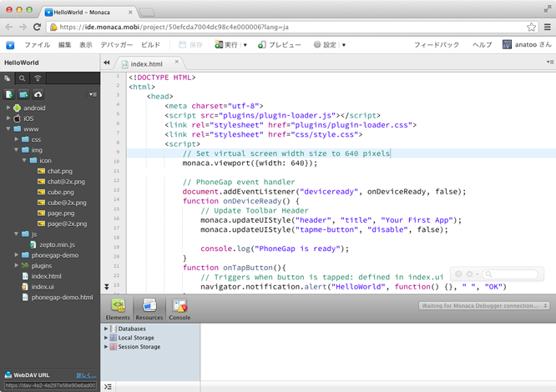Open the search tab in the sidebar
The width and height of the screenshot is (556, 392).
click(23, 78)
